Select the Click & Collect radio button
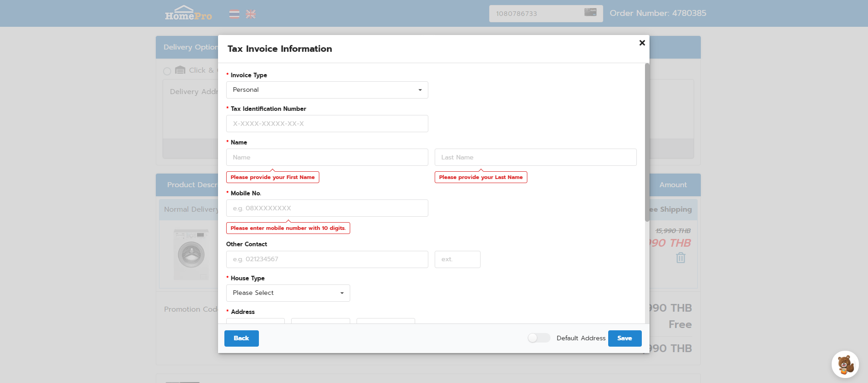Image resolution: width=868 pixels, height=383 pixels. click(x=167, y=71)
